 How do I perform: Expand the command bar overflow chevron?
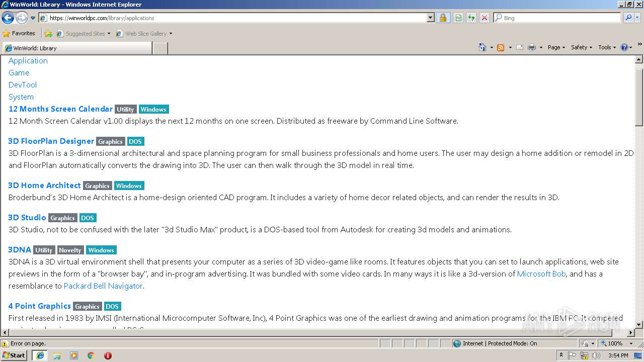[639, 45]
